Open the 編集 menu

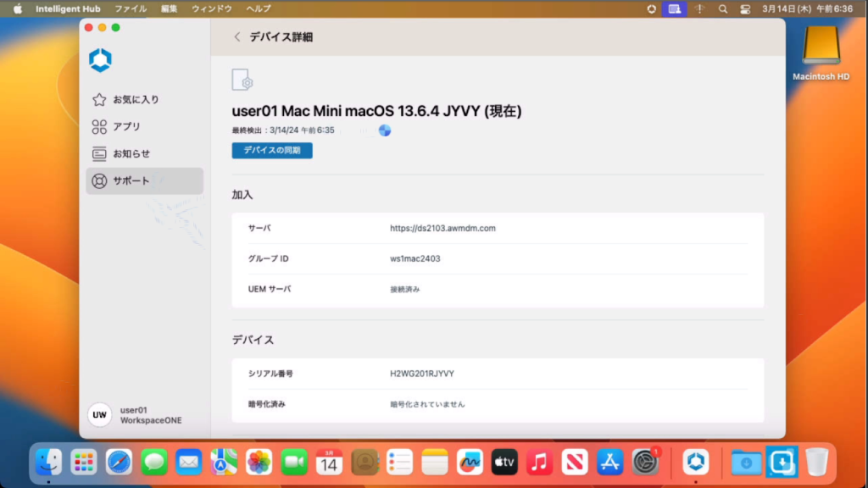pos(169,8)
